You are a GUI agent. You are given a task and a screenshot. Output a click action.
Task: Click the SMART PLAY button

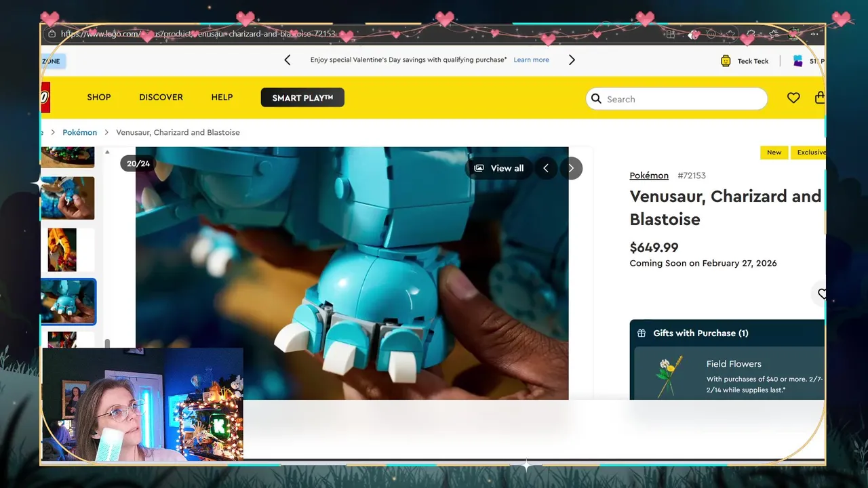tap(302, 98)
